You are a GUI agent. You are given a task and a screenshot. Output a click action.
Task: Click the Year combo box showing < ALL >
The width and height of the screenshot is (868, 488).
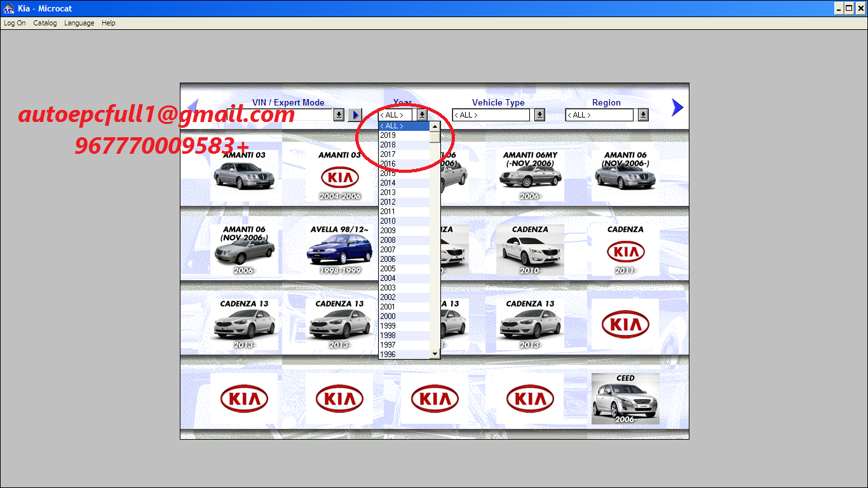(x=395, y=115)
